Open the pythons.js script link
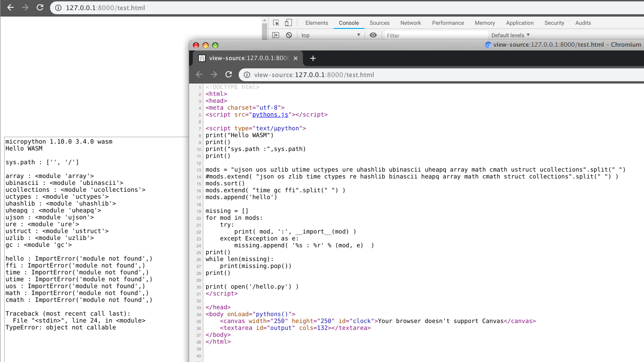Viewport: 644px width, 362px height. point(270,115)
